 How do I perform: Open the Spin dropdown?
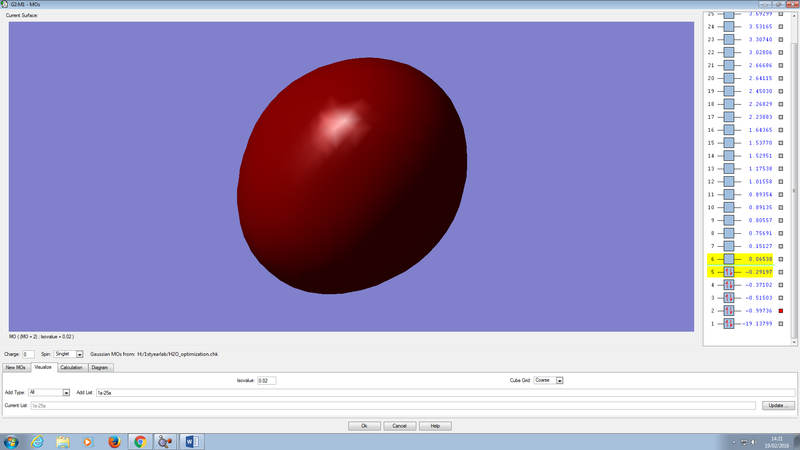click(79, 354)
